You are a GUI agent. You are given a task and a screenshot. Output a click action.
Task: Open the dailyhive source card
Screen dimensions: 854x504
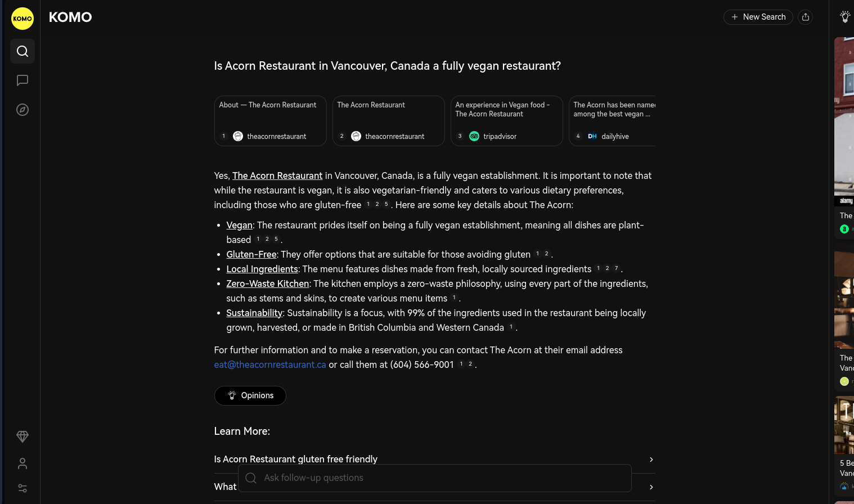click(613, 121)
